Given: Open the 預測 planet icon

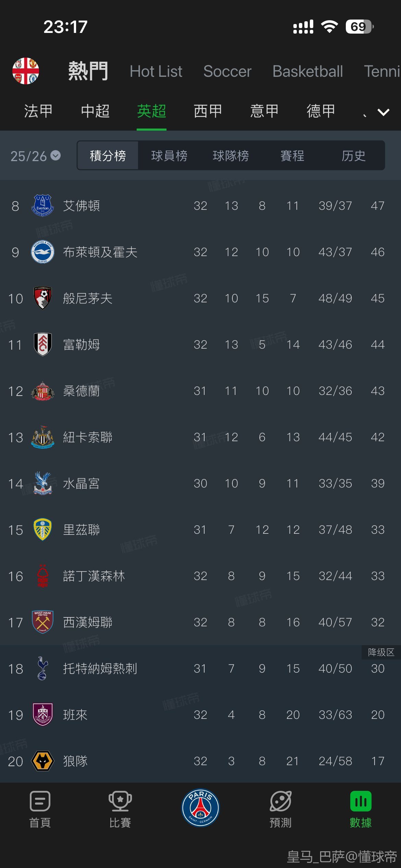Looking at the screenshot, I should [x=281, y=801].
